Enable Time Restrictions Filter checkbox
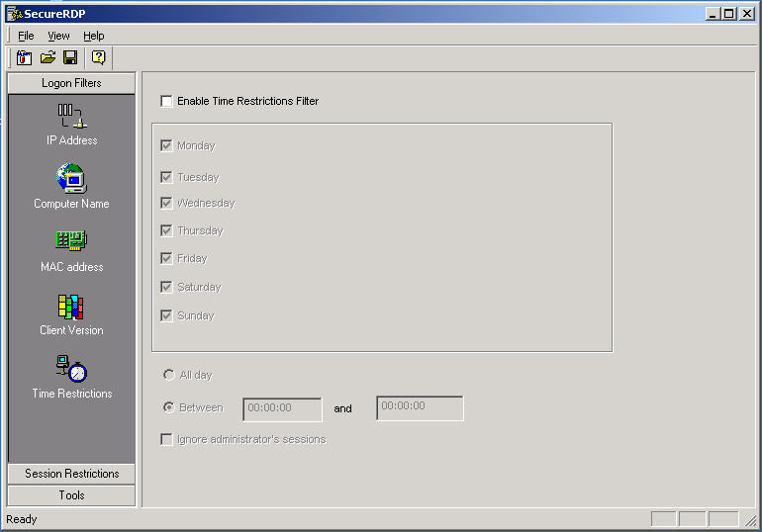Image resolution: width=762 pixels, height=532 pixels. 166,101
